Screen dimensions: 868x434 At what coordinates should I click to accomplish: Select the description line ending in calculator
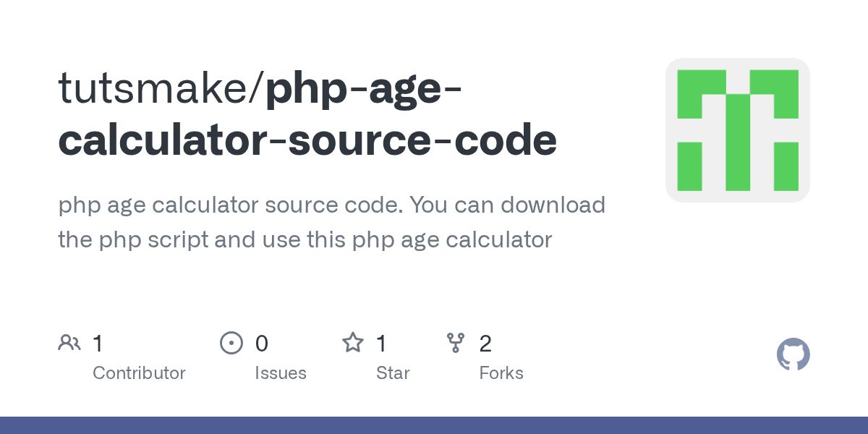pos(305,240)
